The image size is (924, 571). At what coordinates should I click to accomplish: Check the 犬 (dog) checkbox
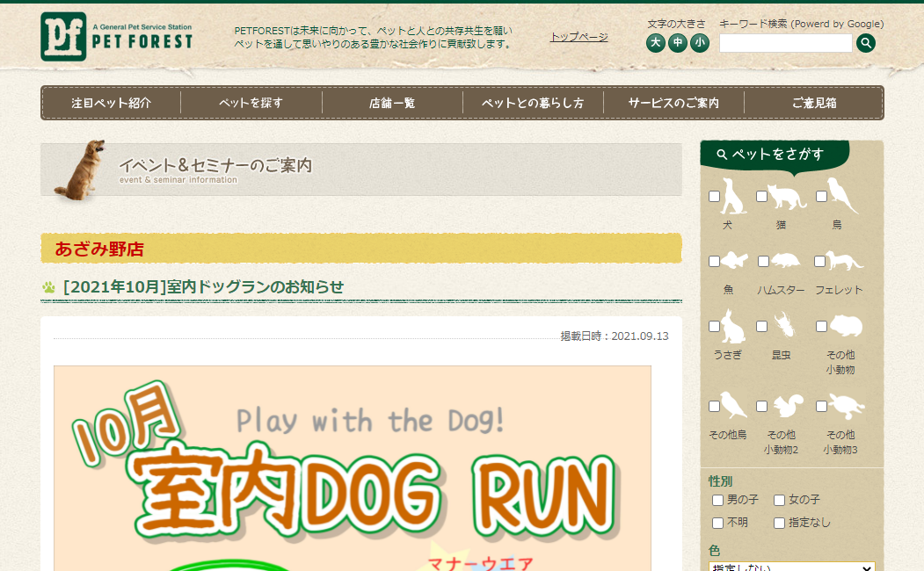tap(714, 197)
